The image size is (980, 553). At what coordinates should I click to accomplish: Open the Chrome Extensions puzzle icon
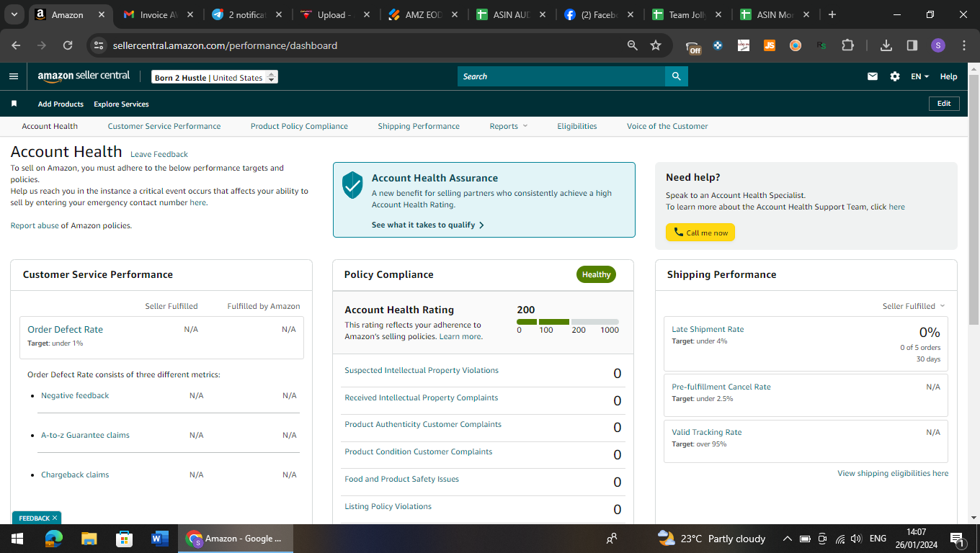click(847, 45)
